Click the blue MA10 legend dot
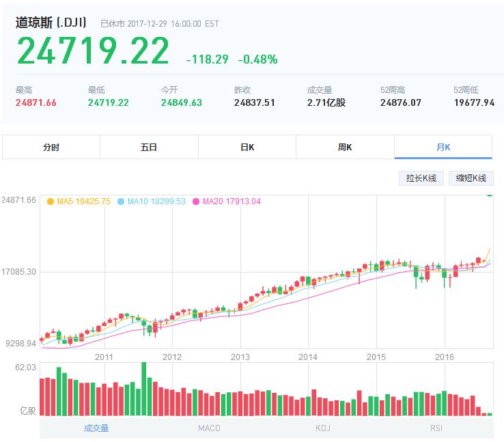 coord(121,202)
